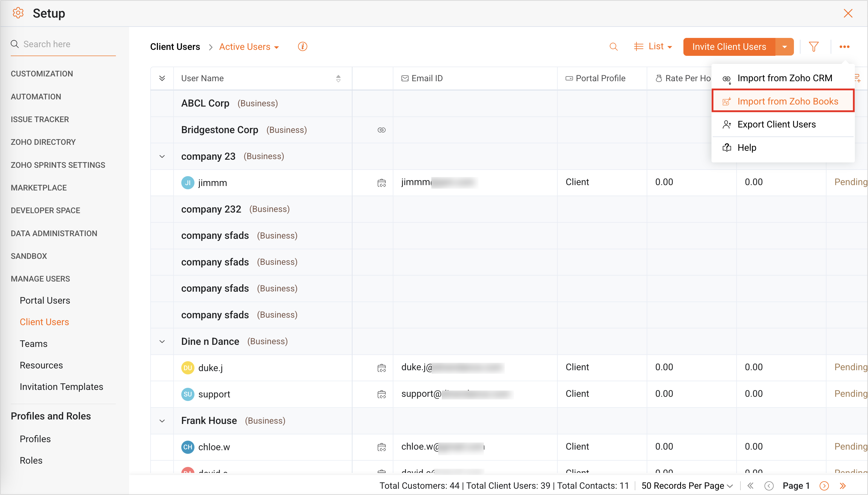Collapse all rows with header double chevron
Viewport: 868px width, 495px height.
point(162,78)
